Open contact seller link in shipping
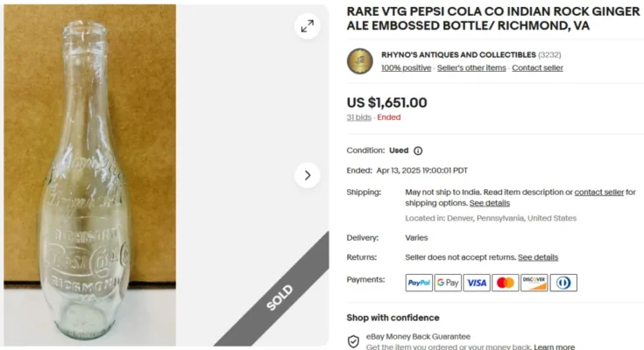Image resolution: width=644 pixels, height=350 pixels. pos(598,192)
